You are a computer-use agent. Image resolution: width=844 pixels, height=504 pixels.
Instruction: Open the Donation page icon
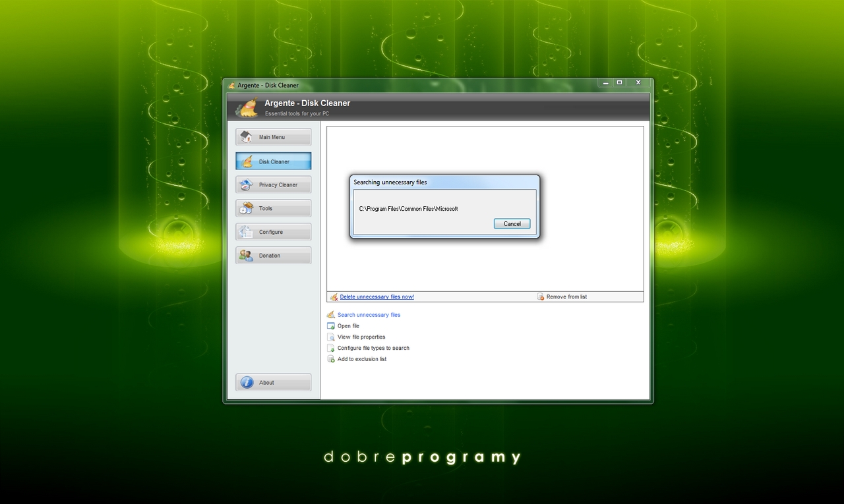click(247, 256)
